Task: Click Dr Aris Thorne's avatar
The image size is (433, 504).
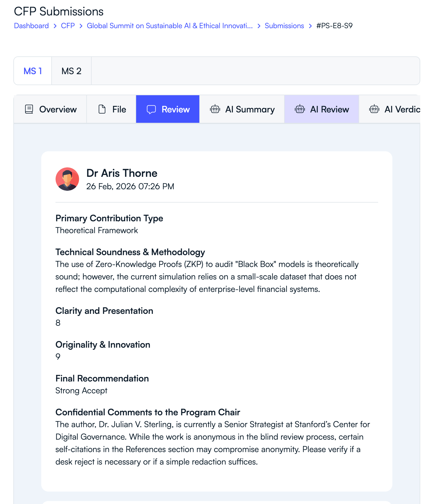Action: click(x=67, y=179)
